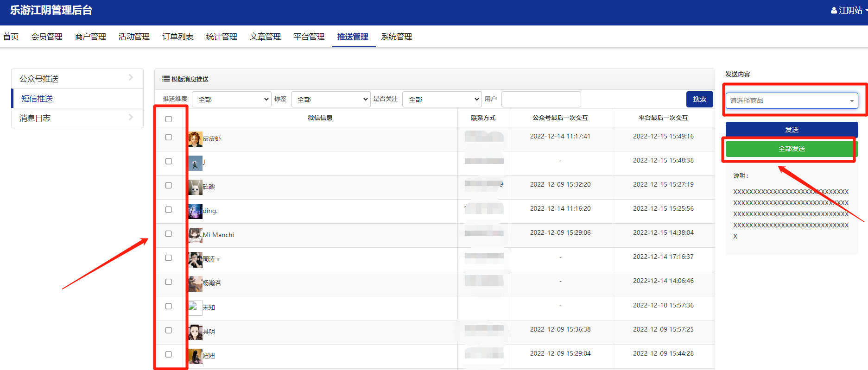Toggle the select-all checkbox in table header
Image resolution: width=868 pixels, height=370 pixels.
(169, 119)
